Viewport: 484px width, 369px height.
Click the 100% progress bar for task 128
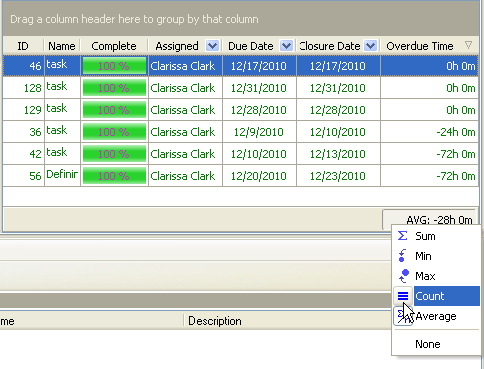[x=114, y=88]
